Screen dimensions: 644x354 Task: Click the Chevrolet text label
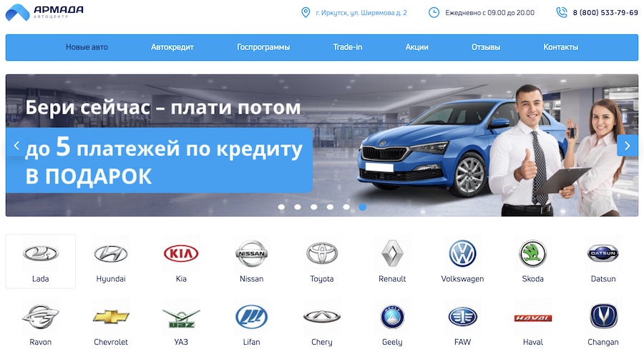pos(111,342)
